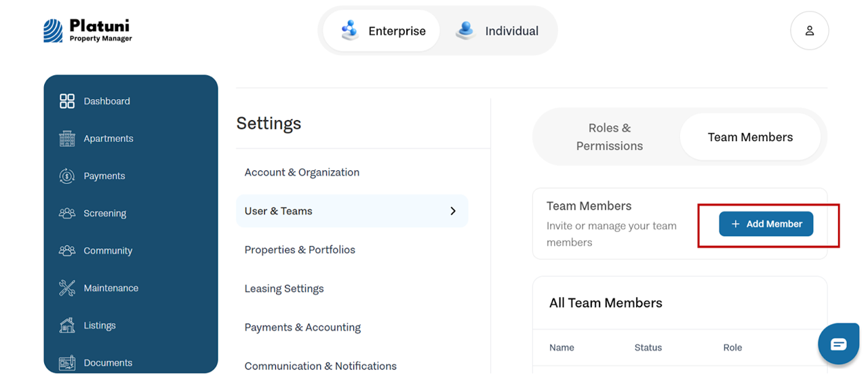Image resolution: width=868 pixels, height=377 pixels.
Task: Click the Listings house icon
Action: 67,325
